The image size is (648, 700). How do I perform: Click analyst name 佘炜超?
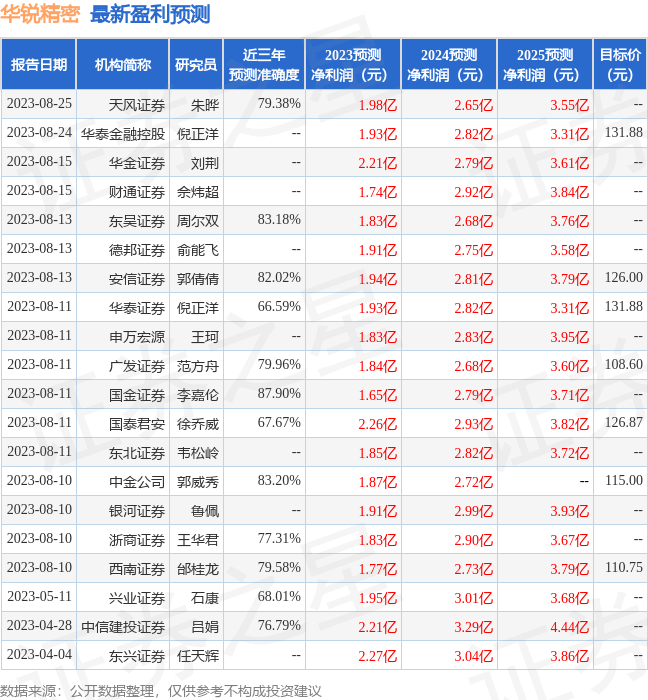pos(198,192)
